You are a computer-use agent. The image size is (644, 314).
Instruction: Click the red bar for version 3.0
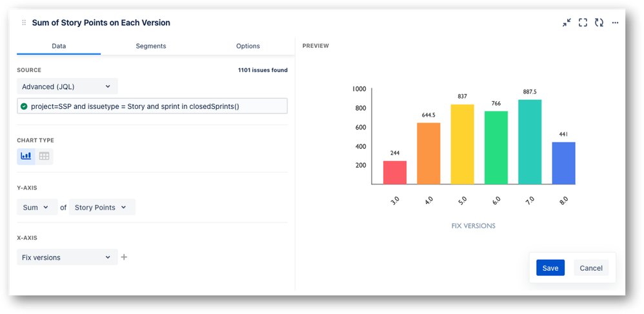coord(395,172)
